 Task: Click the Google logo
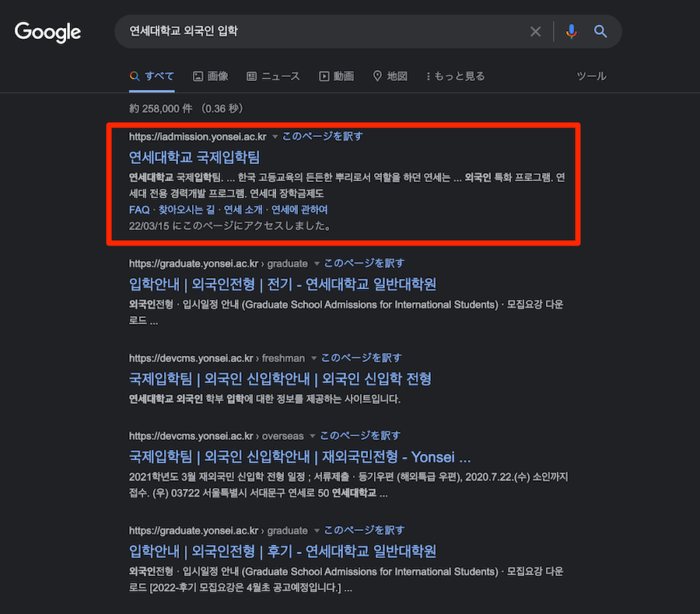pyautogui.click(x=47, y=32)
